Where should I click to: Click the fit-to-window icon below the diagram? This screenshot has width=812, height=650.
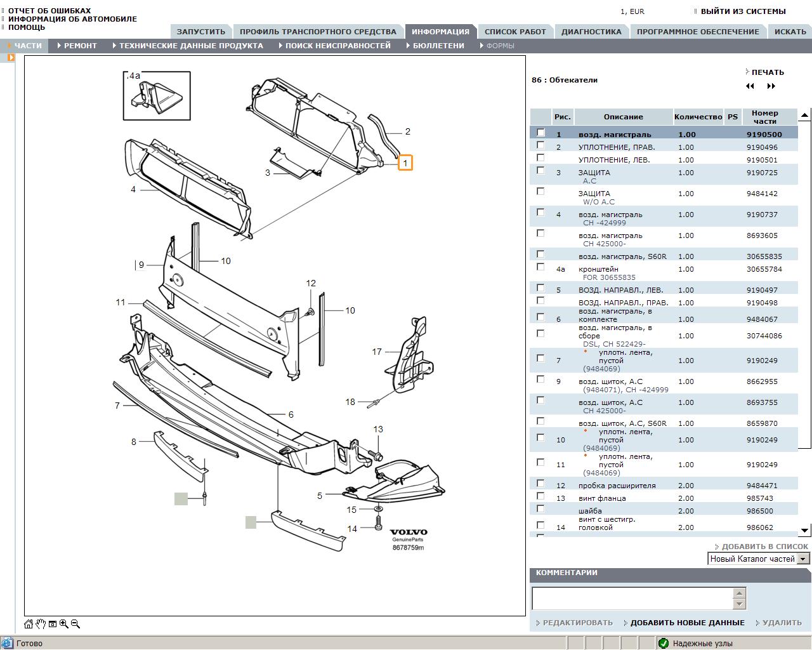coord(53,624)
